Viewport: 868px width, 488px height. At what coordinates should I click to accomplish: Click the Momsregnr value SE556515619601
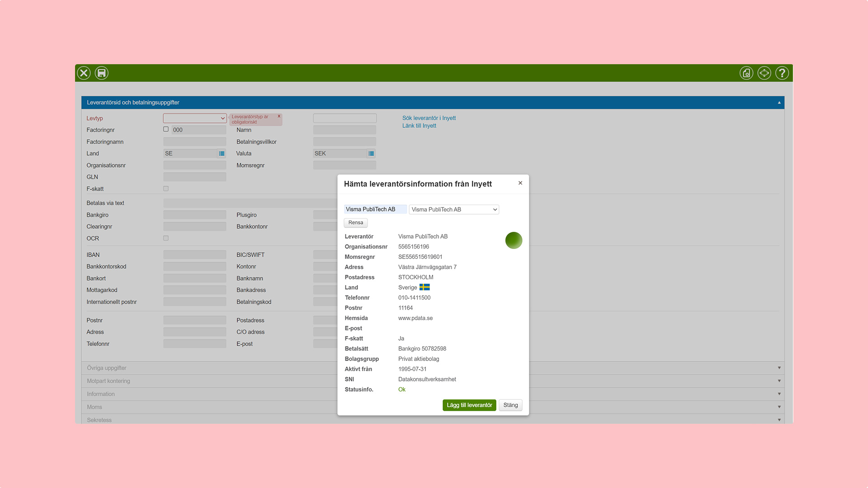[420, 257]
